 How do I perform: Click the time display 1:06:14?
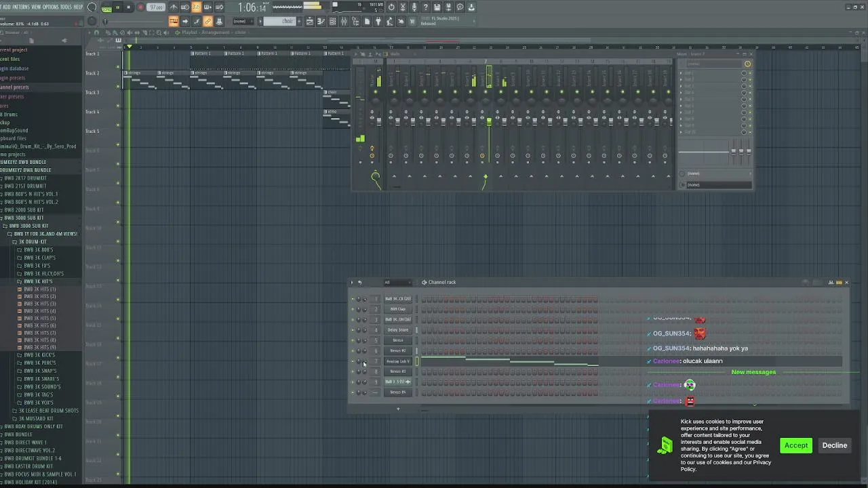[x=252, y=7]
